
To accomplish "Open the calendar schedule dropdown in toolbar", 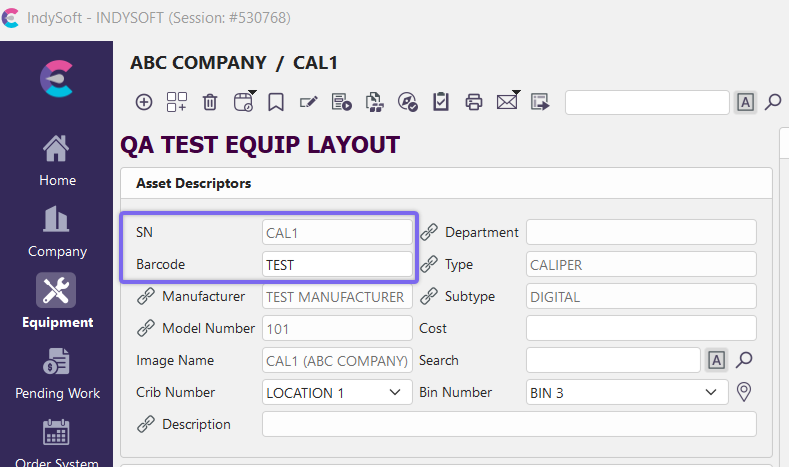I will point(244,102).
